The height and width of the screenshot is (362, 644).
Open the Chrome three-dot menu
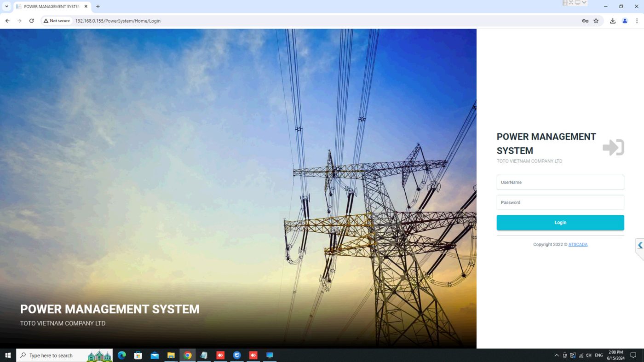(637, 21)
